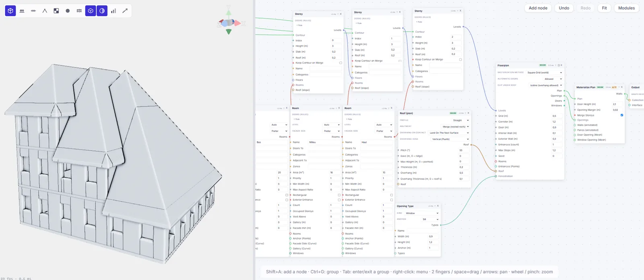Select the 3D cube view icon in toolbar
Screen dimensions: 644x280
pos(10,11)
